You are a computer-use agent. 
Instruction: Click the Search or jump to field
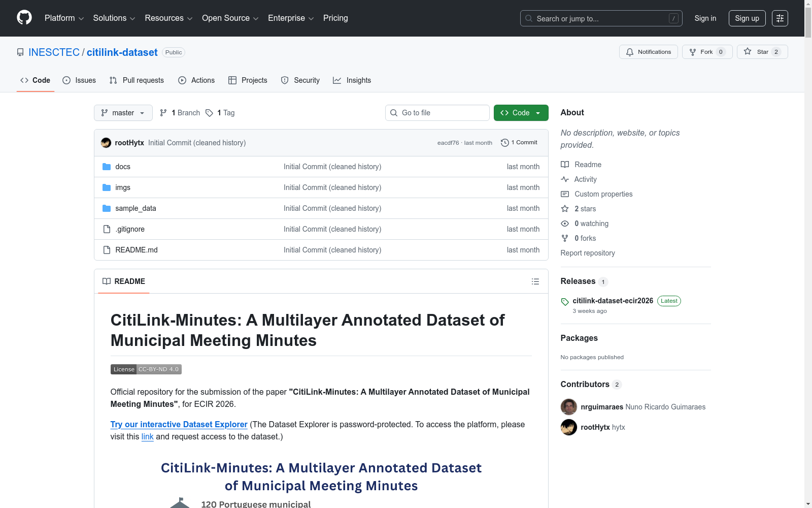click(601, 18)
